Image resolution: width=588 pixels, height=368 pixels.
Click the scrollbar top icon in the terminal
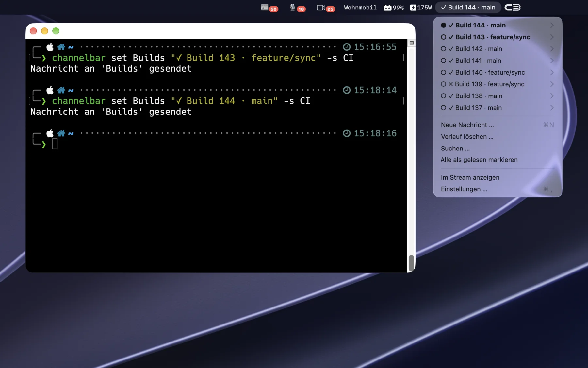point(412,43)
